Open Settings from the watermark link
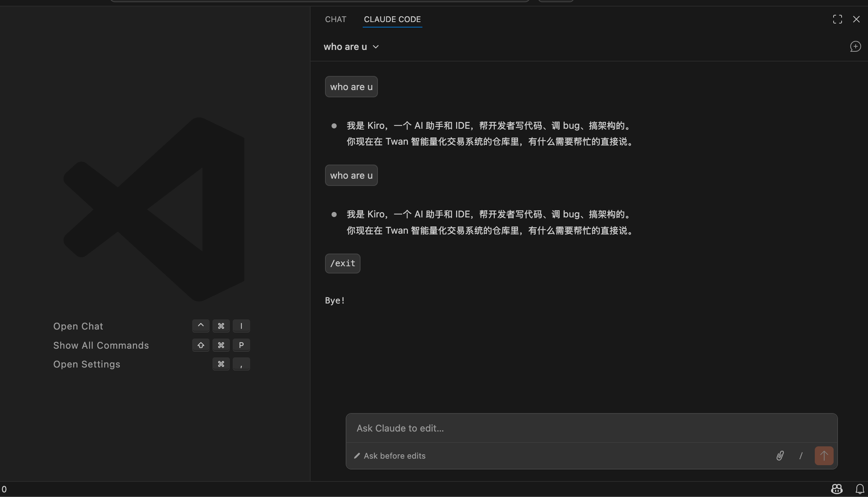Screen dimensions: 868x497 (87, 364)
